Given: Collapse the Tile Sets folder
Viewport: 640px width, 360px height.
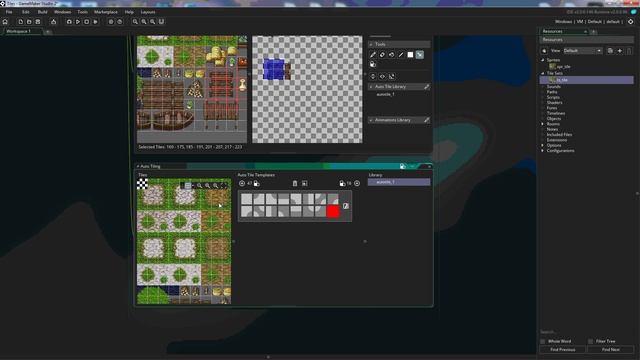Looking at the screenshot, I should [x=543, y=73].
